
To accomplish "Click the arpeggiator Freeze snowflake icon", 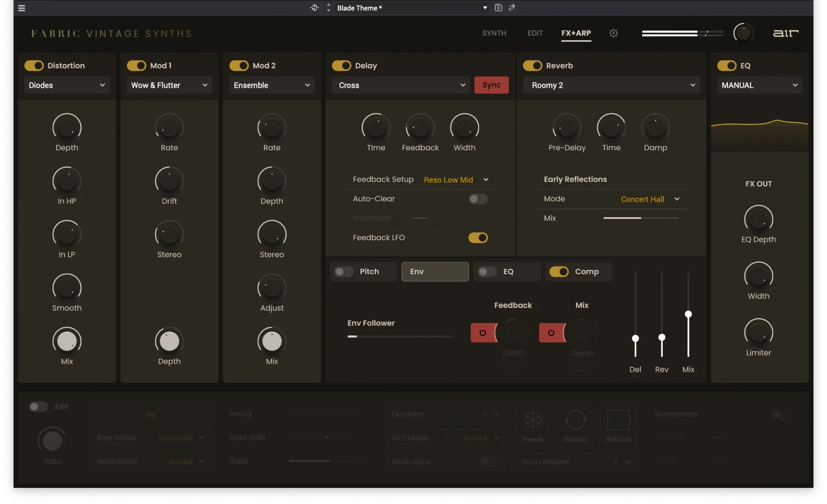I will (533, 420).
